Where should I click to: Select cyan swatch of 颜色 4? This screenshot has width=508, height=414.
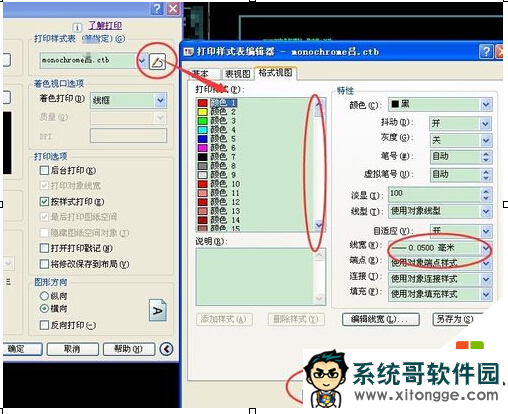[x=203, y=130]
